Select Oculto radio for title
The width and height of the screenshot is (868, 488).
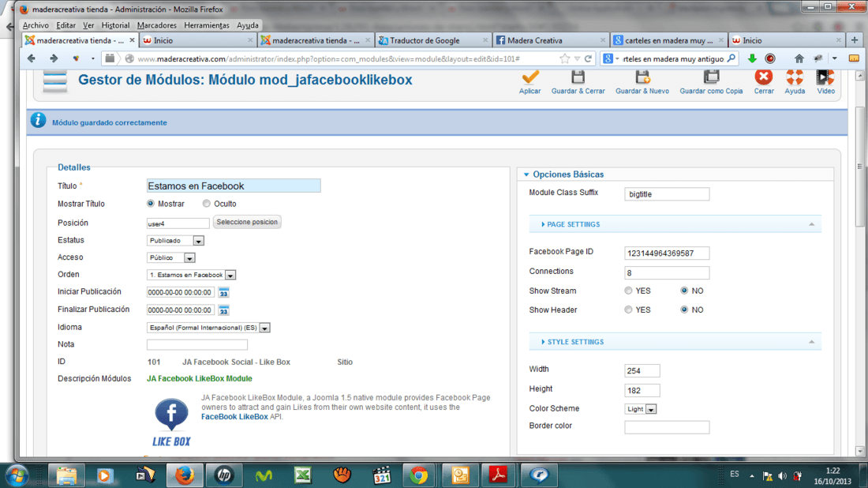[x=207, y=203]
